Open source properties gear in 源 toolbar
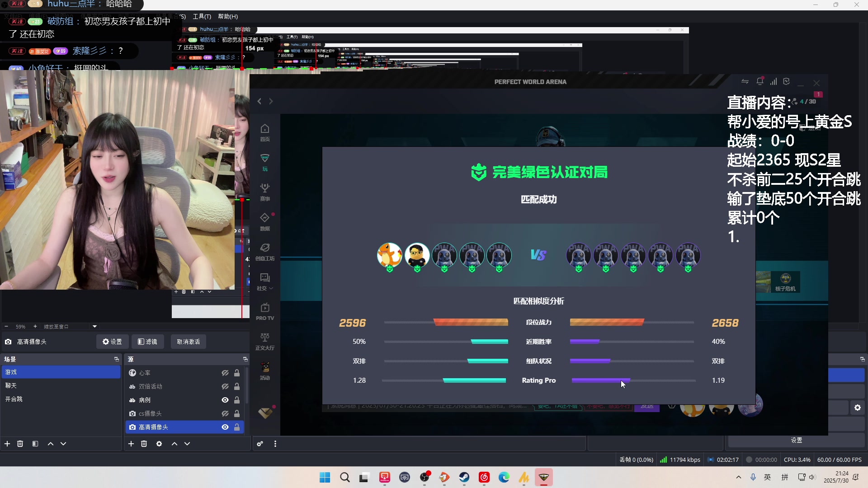This screenshot has height=488, width=868. (x=159, y=444)
